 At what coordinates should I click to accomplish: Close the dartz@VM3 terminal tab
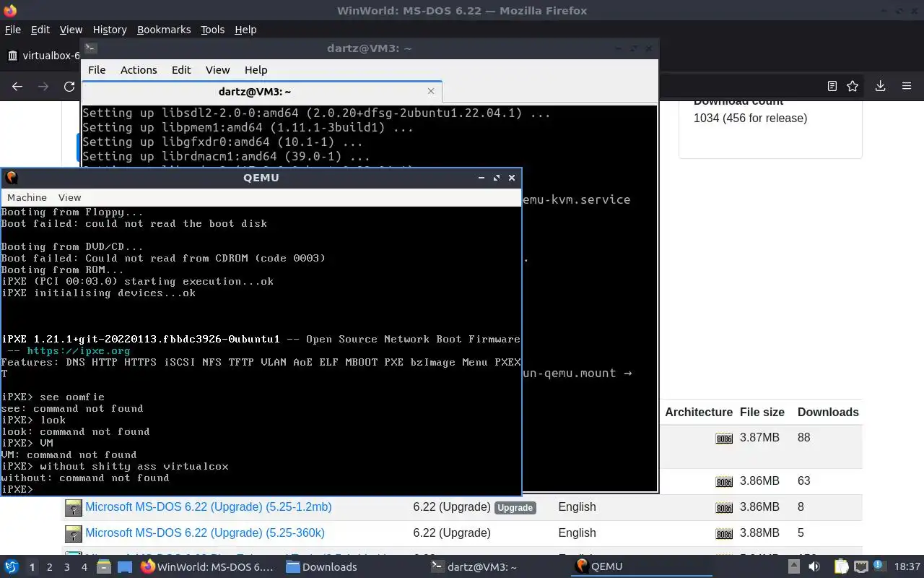coord(431,91)
